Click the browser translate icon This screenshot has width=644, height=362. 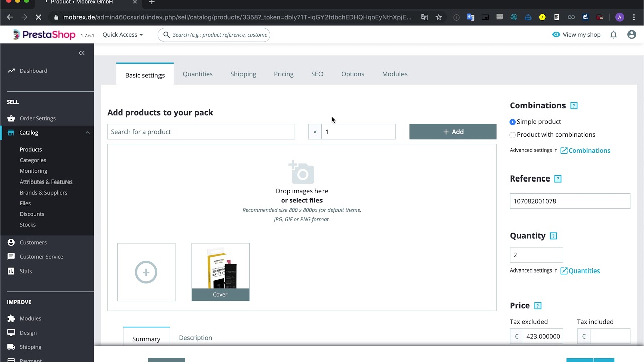pos(424,17)
